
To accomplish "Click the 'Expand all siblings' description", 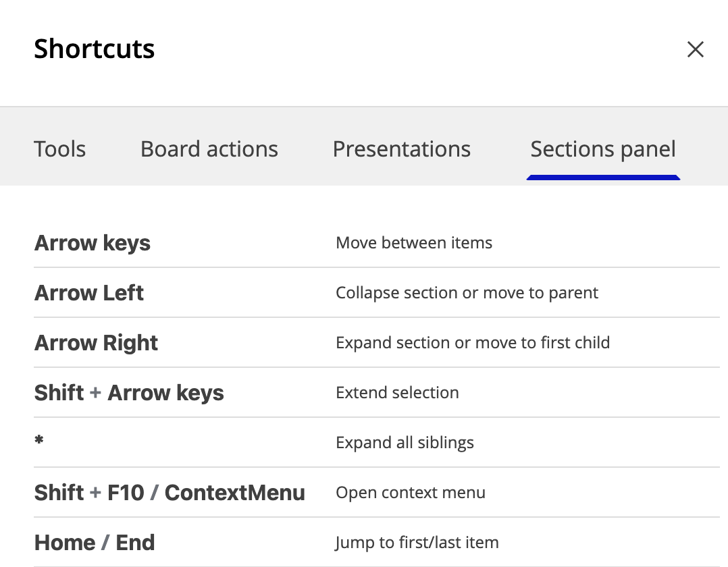I will [405, 443].
